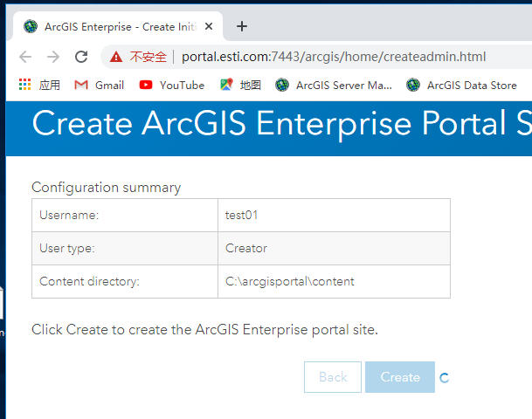Click the loading spinner beside Create
The image size is (532, 419).
[444, 378]
